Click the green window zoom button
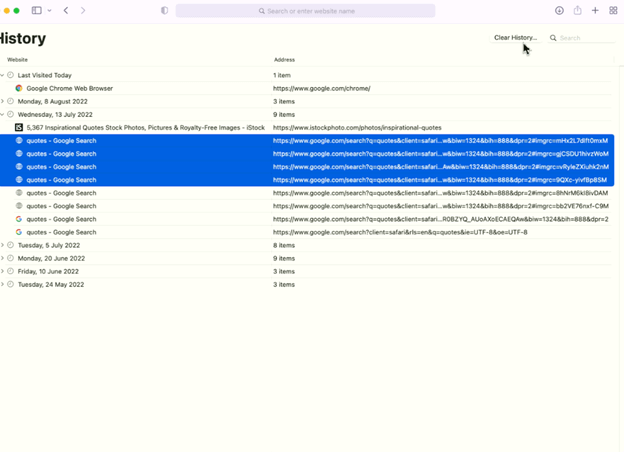This screenshot has height=452, width=624. tap(16, 11)
